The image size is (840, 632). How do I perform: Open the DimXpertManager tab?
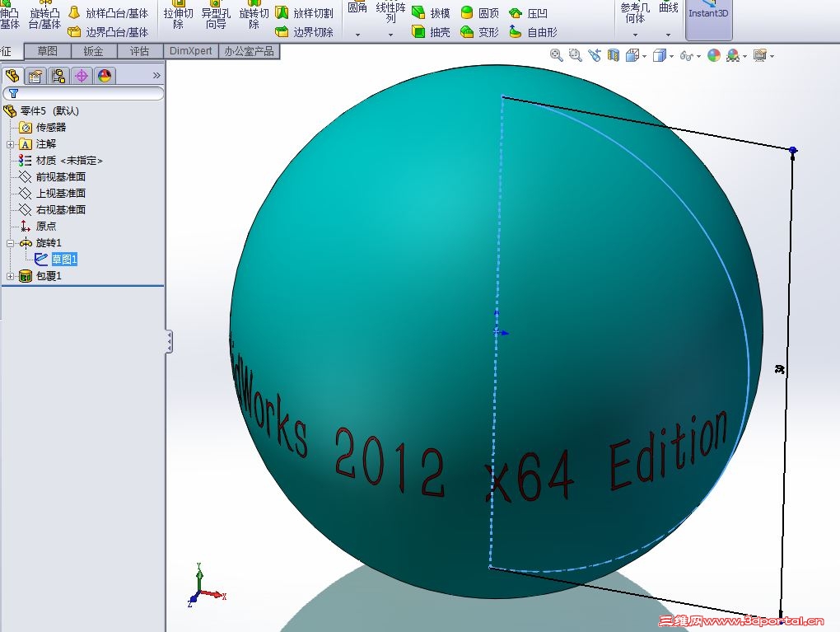click(x=82, y=76)
